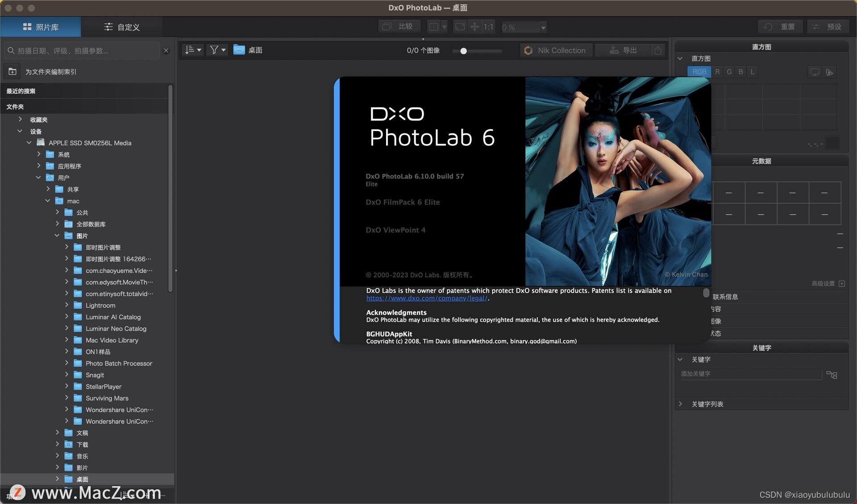Open the sort order dropdown
857x504 pixels.
[x=193, y=50]
